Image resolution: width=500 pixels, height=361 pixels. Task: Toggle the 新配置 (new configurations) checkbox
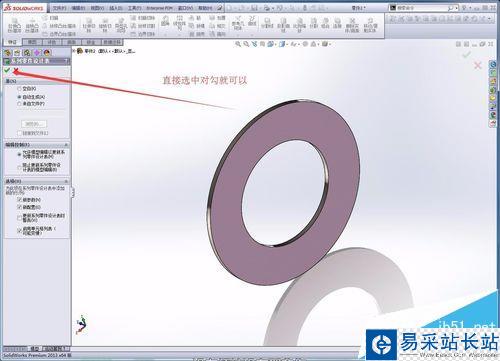tap(19, 207)
